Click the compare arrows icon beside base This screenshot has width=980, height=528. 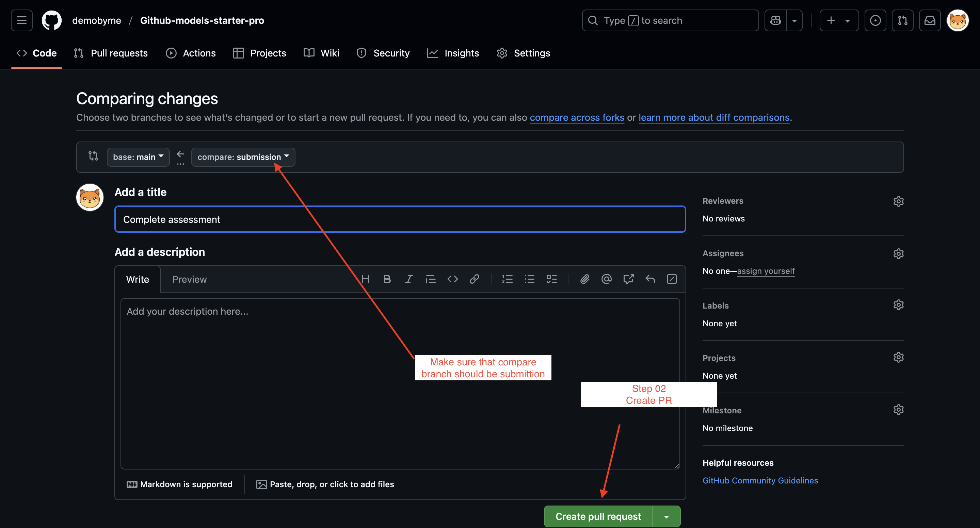(x=93, y=156)
